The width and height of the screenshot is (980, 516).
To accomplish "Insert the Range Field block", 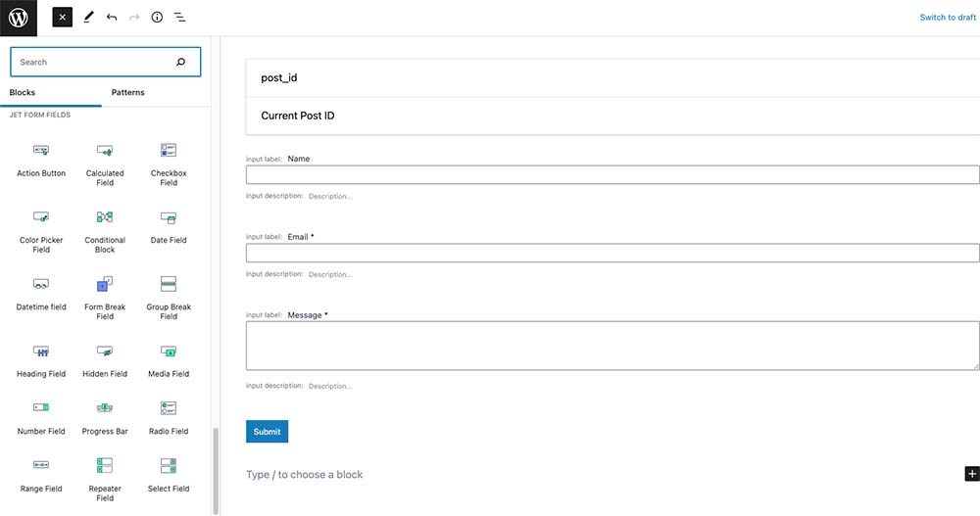I will click(41, 474).
